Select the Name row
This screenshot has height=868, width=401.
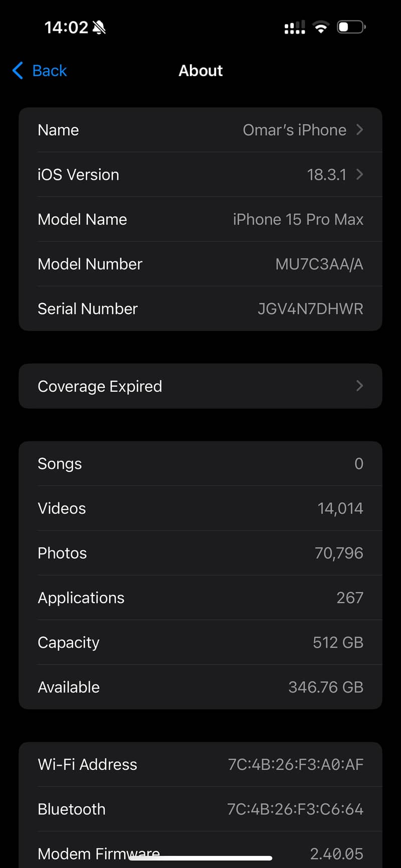click(200, 130)
